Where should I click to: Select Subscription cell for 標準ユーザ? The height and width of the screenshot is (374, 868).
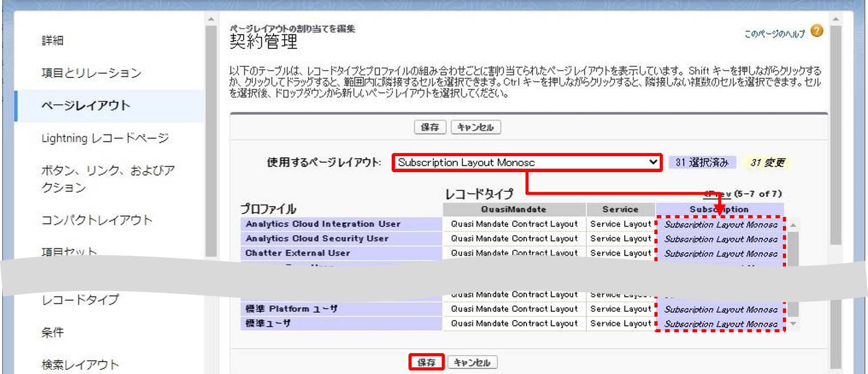[721, 324]
